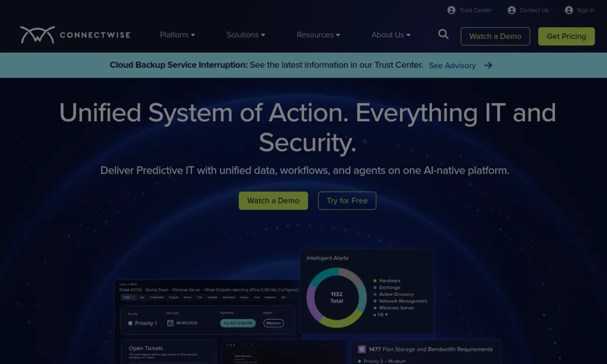Click the "Cloud Backup Service Interruption:" text

pyautogui.click(x=179, y=65)
